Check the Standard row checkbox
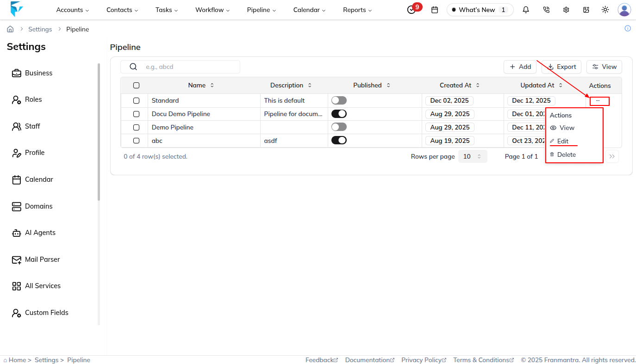The height and width of the screenshot is (364, 636). [136, 100]
